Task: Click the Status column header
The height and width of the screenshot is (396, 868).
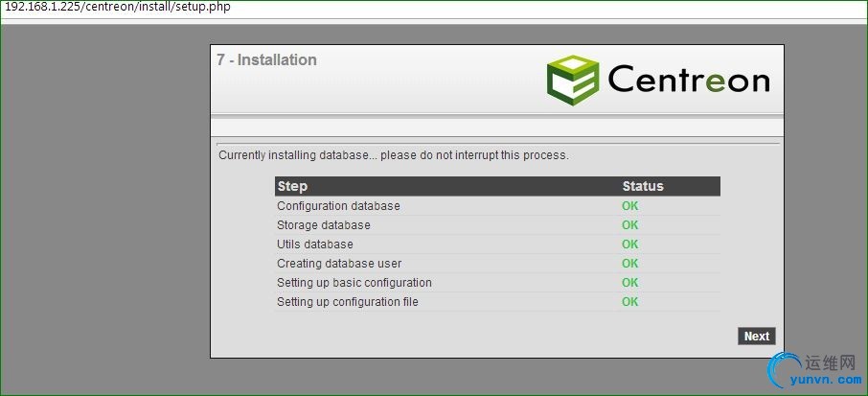Action: pyautogui.click(x=643, y=186)
